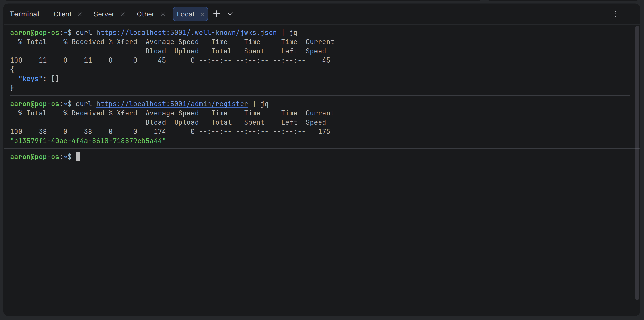Open the terminal options kebab menu
644x320 pixels.
click(616, 14)
